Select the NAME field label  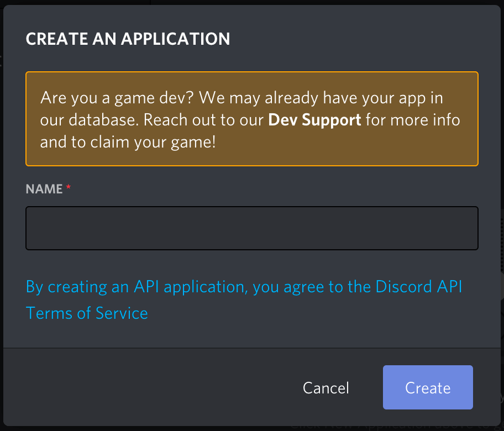coord(43,188)
